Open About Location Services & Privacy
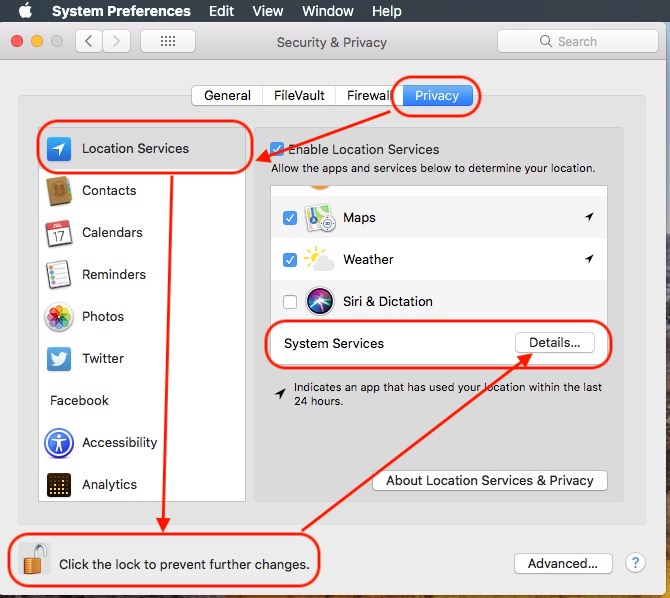 [490, 480]
